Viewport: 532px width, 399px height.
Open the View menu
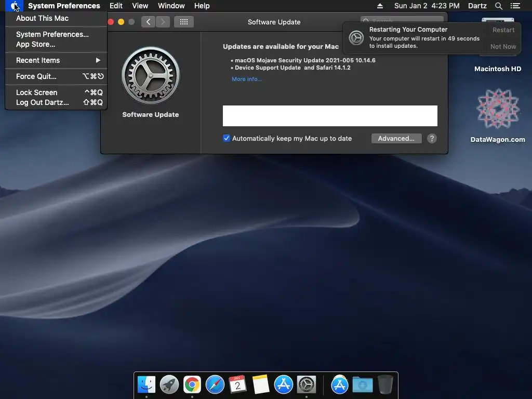tap(140, 6)
